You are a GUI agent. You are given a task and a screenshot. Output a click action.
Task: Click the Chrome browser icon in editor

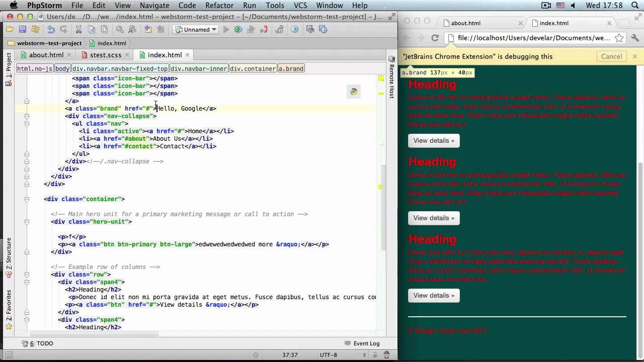354,91
